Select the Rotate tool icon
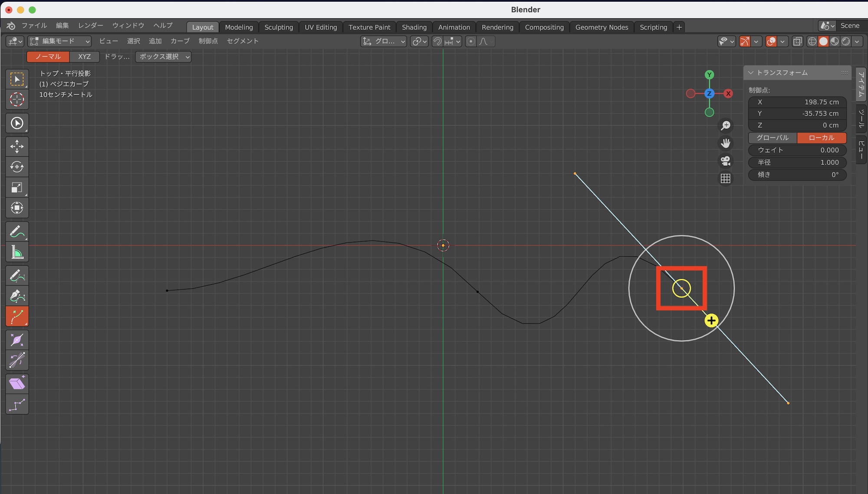Viewport: 868px width, 494px height. coord(17,167)
